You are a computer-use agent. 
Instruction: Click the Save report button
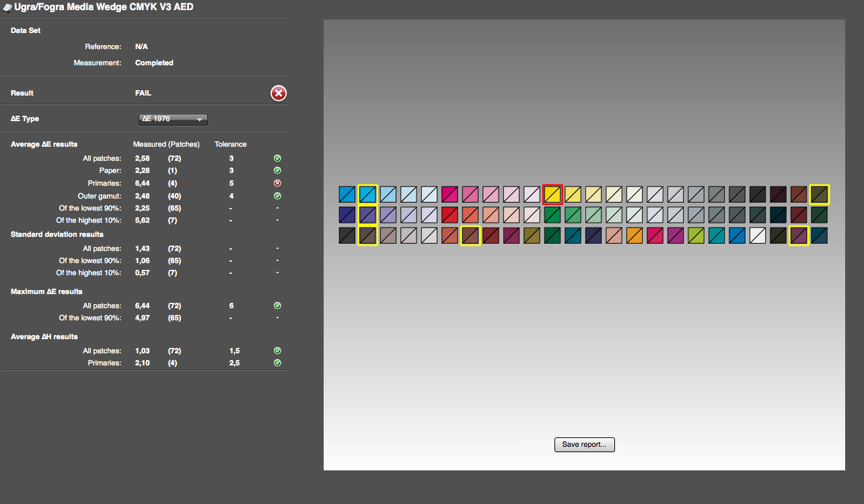584,445
